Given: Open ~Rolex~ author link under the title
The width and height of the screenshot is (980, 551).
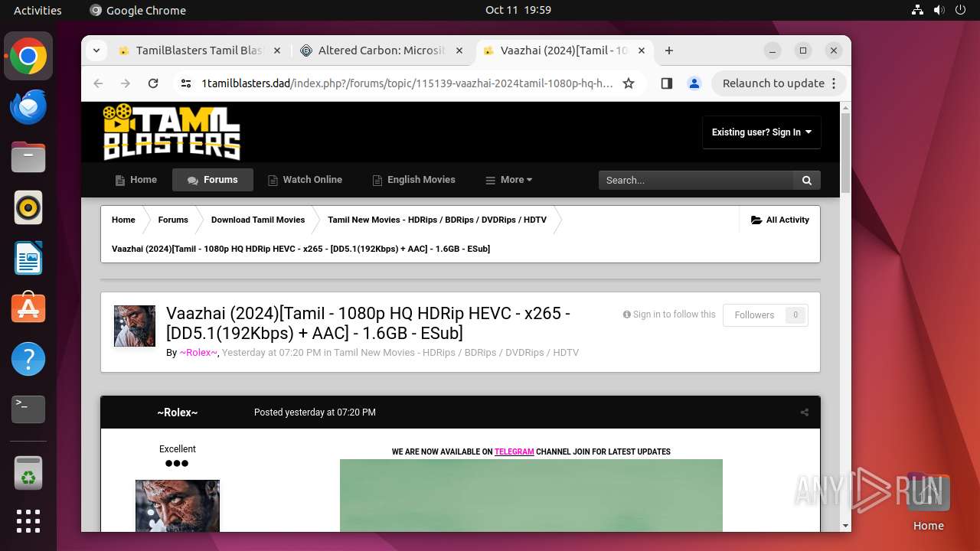Looking at the screenshot, I should (198, 353).
